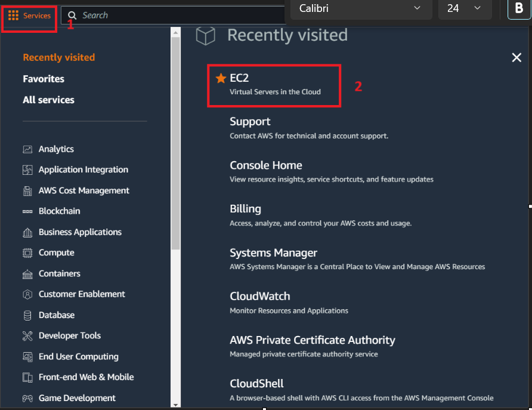Close the services panel with X

tap(516, 57)
